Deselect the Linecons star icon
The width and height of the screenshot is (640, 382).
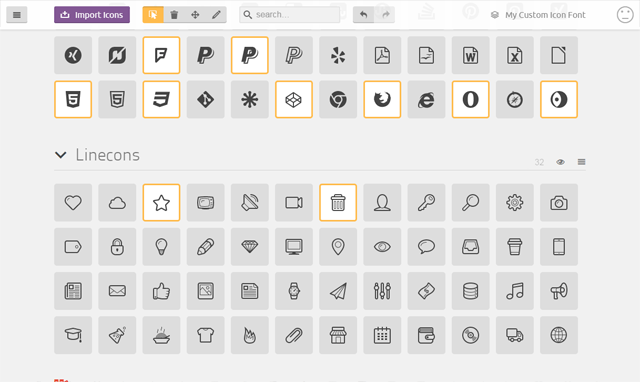(161, 202)
